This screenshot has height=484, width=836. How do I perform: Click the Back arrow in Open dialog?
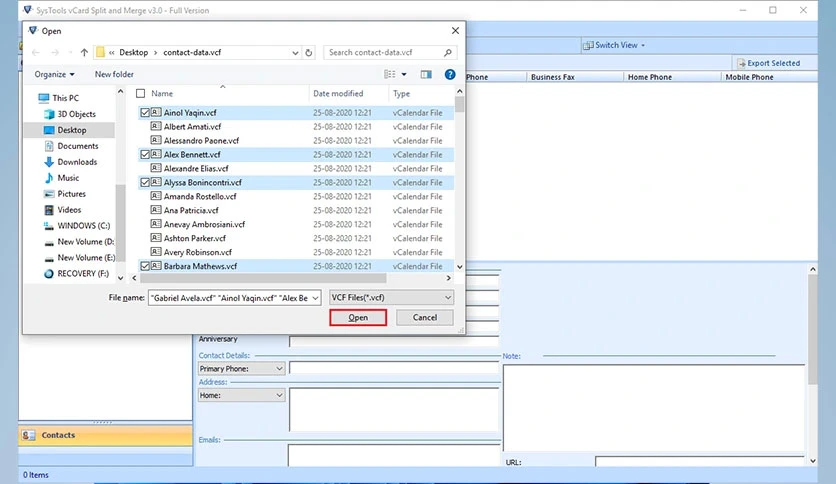click(36, 52)
